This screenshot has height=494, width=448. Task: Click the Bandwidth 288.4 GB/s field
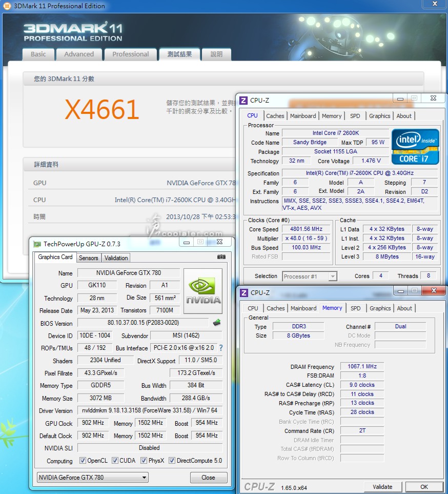[x=196, y=398]
